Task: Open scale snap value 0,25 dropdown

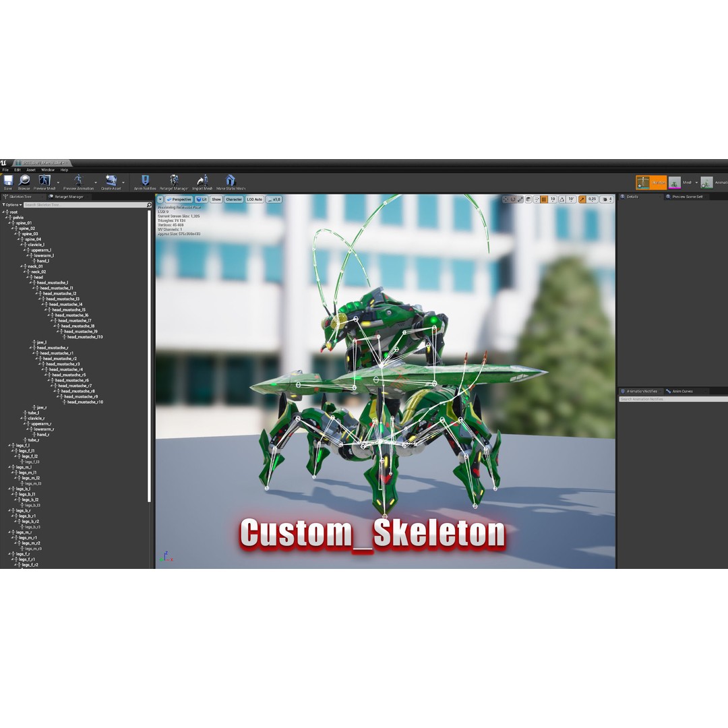Action: pos(592,199)
